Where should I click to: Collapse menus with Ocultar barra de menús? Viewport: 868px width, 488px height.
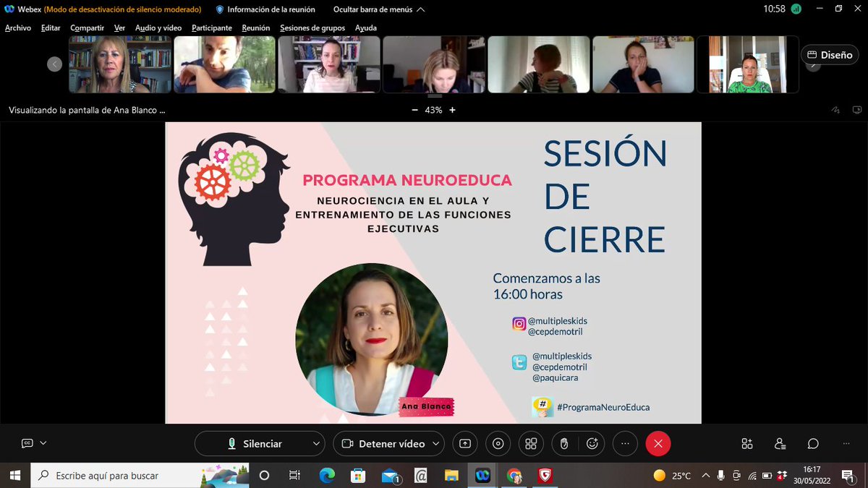[x=379, y=9]
